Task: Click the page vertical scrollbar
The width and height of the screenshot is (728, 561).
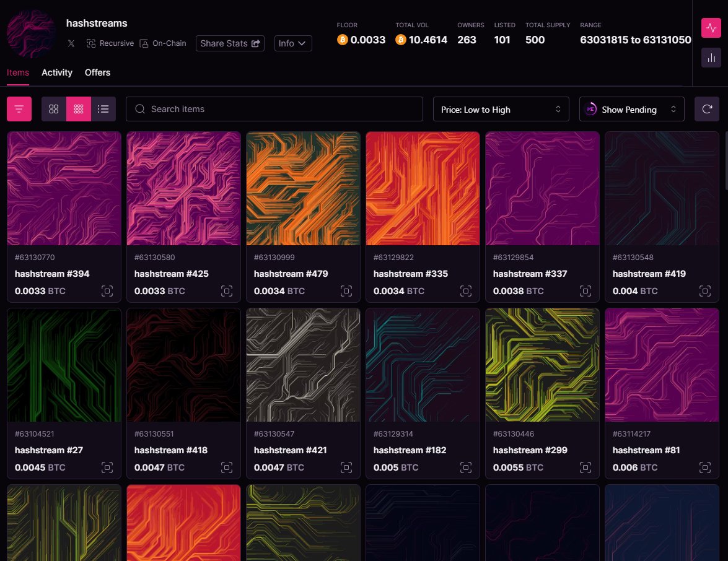Action: (726, 160)
